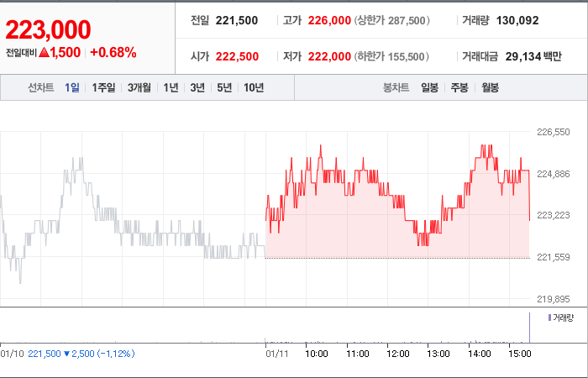Click the 01/10 date label
Screen dimensions: 588x378
click(12, 354)
